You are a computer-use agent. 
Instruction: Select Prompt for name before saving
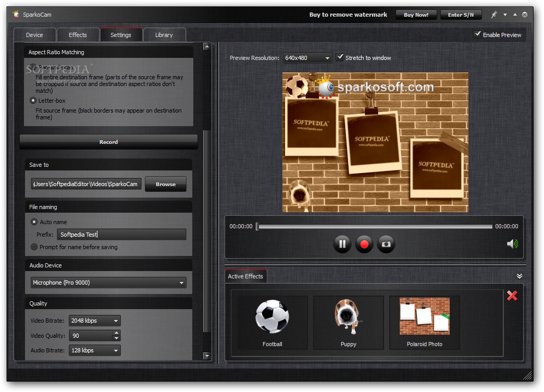coord(34,247)
